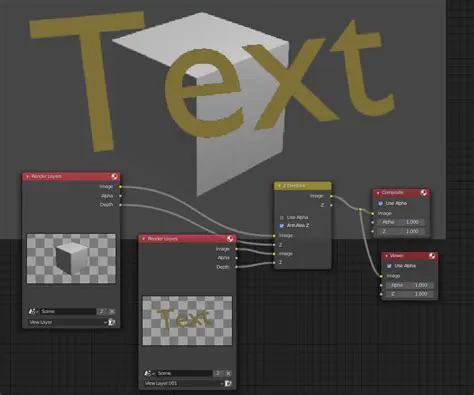Click the user count 2 button in Text node
Image resolution: width=474 pixels, height=395 pixels.
coord(218,373)
